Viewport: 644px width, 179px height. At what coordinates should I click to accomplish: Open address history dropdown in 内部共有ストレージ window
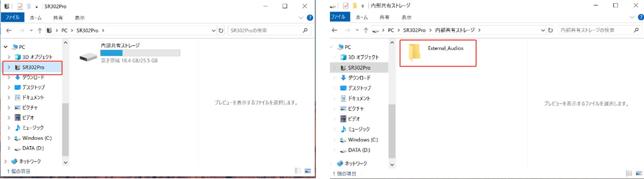click(x=543, y=30)
